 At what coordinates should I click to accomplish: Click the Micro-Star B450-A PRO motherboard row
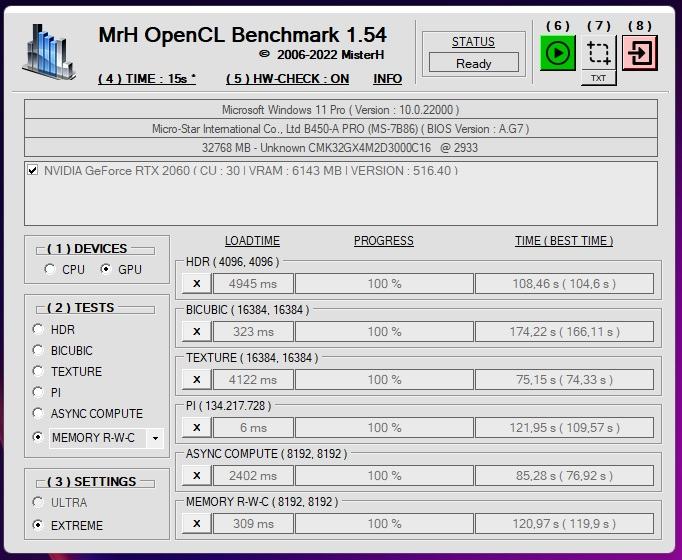point(341,128)
